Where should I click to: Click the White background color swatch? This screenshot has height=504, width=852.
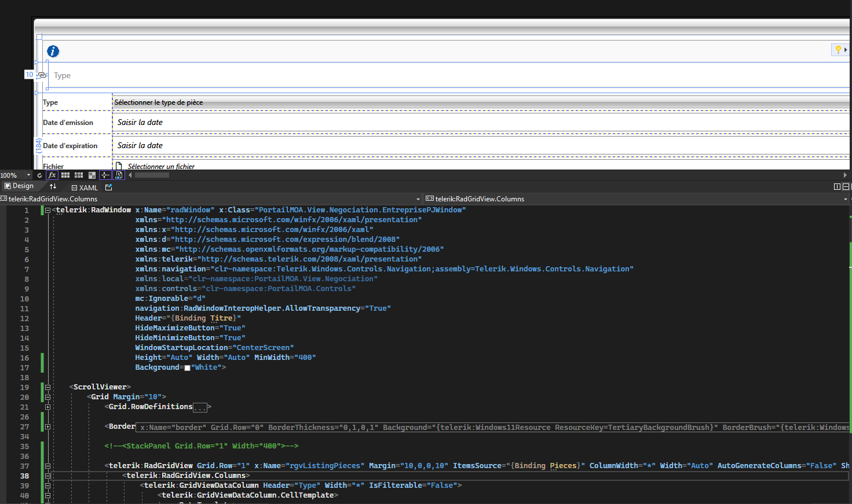click(x=187, y=368)
